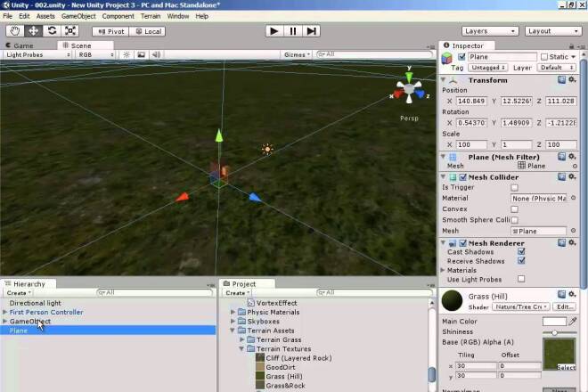Enable the Convex checkbox
Image resolution: width=588 pixels, height=392 pixels.
pos(515,209)
